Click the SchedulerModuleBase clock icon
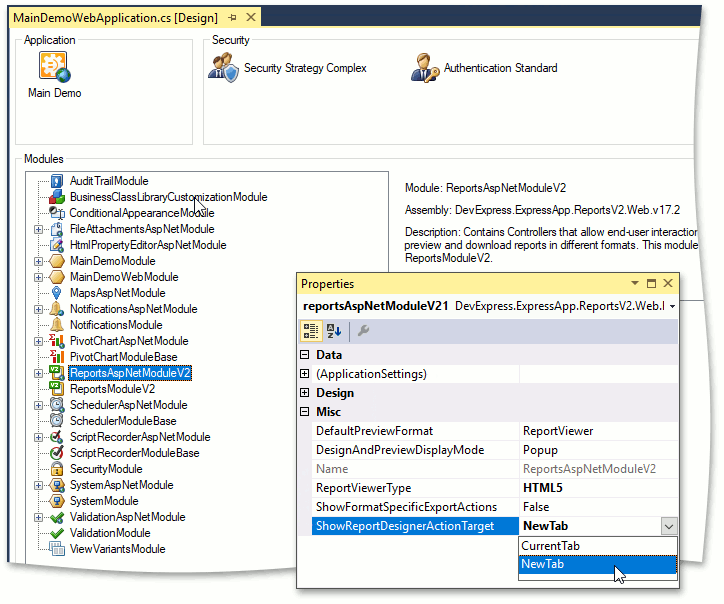 57,421
